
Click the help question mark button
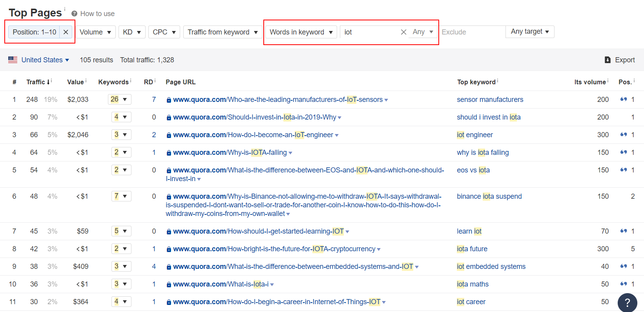627,303
